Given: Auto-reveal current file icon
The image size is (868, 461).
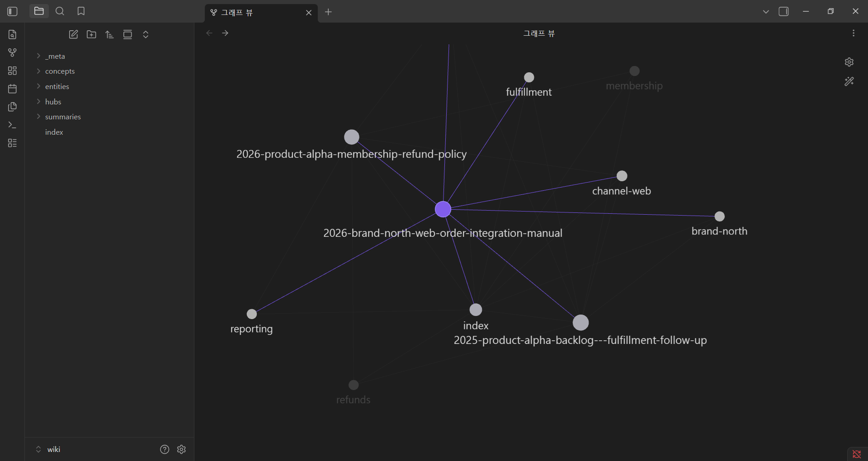Looking at the screenshot, I should click(127, 34).
